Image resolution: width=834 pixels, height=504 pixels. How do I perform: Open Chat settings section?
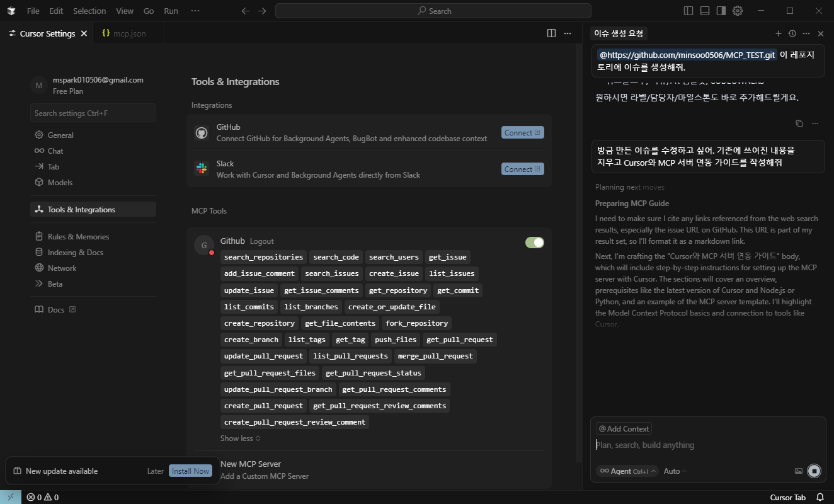(x=93, y=151)
